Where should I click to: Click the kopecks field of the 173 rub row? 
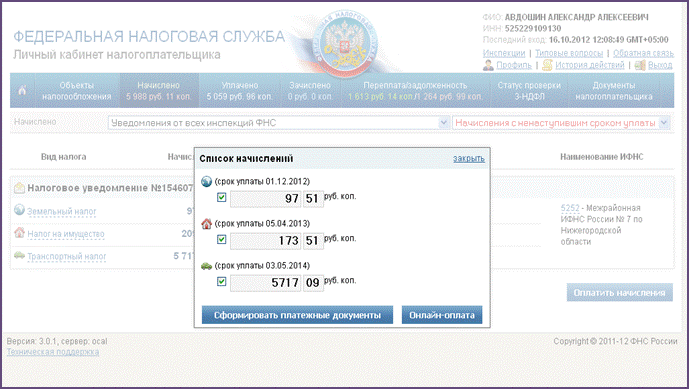(313, 241)
